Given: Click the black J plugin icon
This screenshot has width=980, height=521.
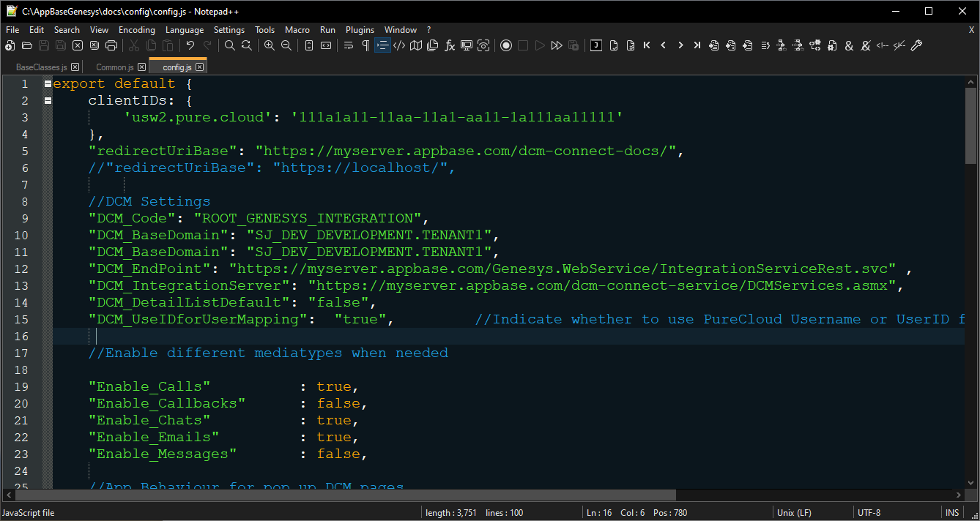Looking at the screenshot, I should [596, 45].
